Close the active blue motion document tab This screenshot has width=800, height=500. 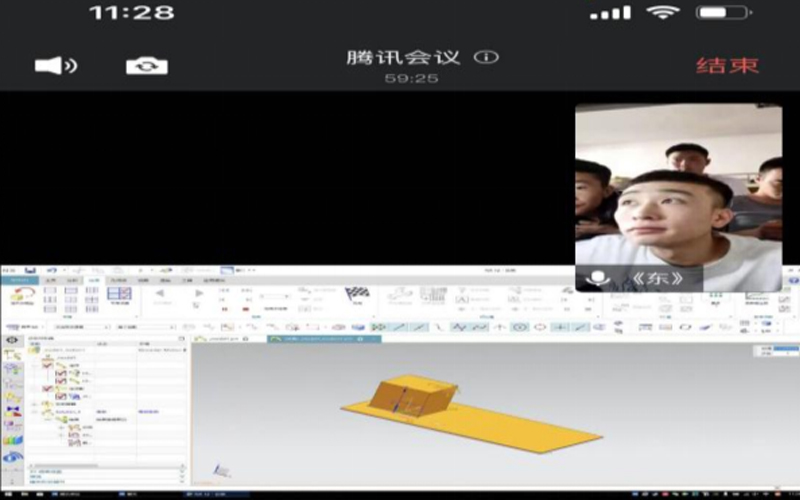[373, 339]
